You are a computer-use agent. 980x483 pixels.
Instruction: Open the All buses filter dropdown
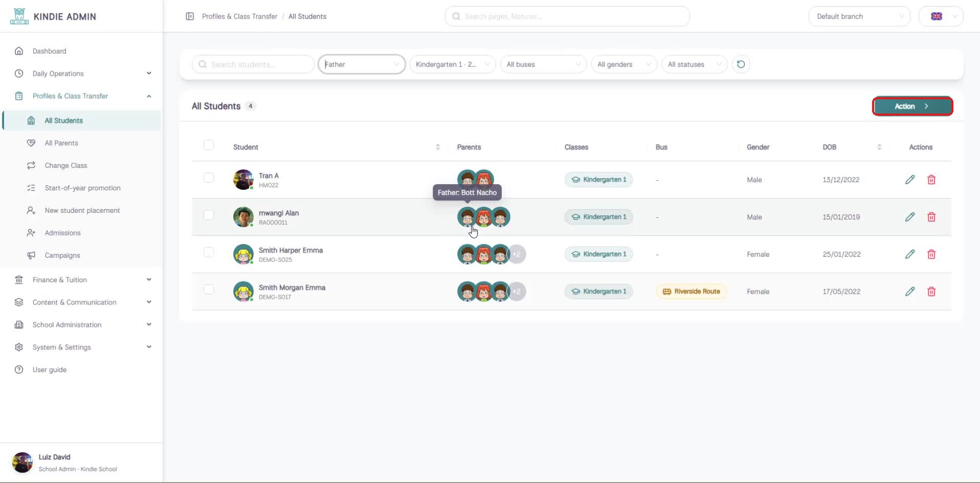(x=543, y=64)
